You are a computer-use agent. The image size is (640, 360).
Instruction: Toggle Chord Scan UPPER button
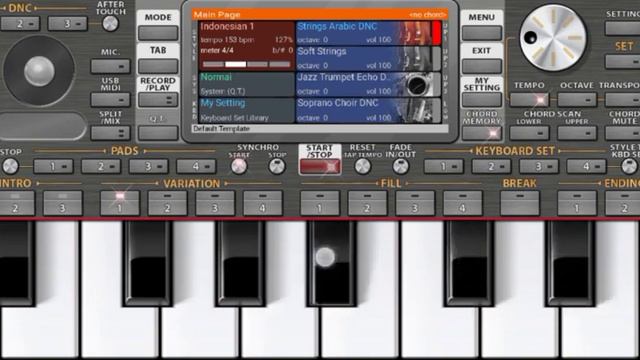coord(577,133)
